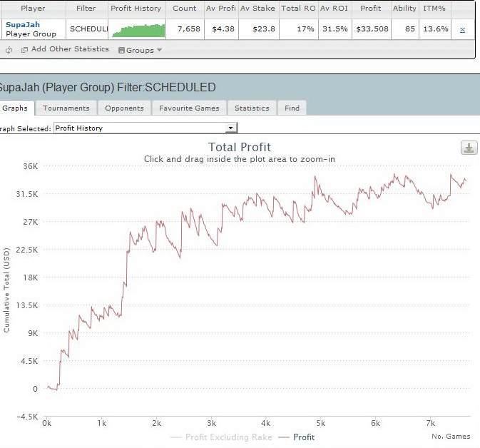
Task: Click the Player Group label under SupaJah
Action: coord(31,34)
